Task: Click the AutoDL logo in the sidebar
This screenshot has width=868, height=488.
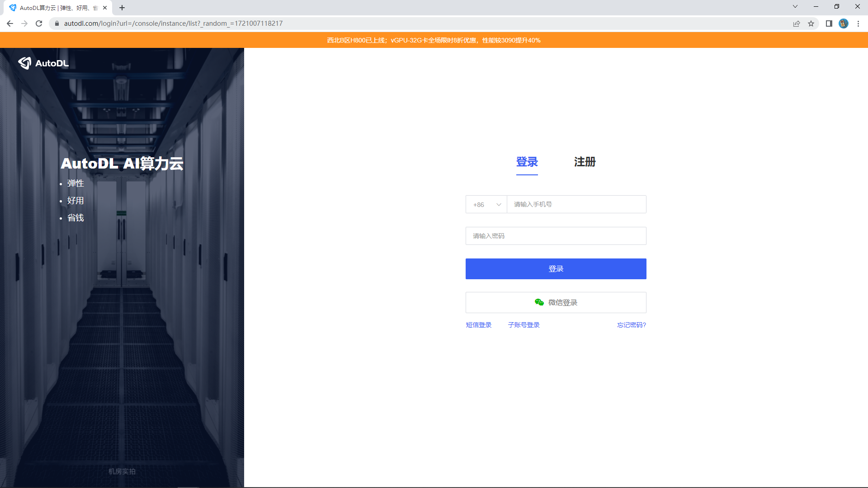Action: pos(43,63)
